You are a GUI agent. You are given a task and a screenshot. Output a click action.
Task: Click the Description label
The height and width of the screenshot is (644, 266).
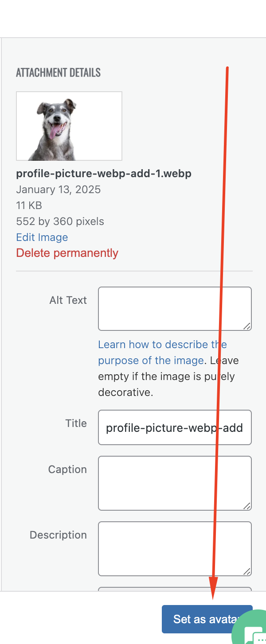point(58,535)
